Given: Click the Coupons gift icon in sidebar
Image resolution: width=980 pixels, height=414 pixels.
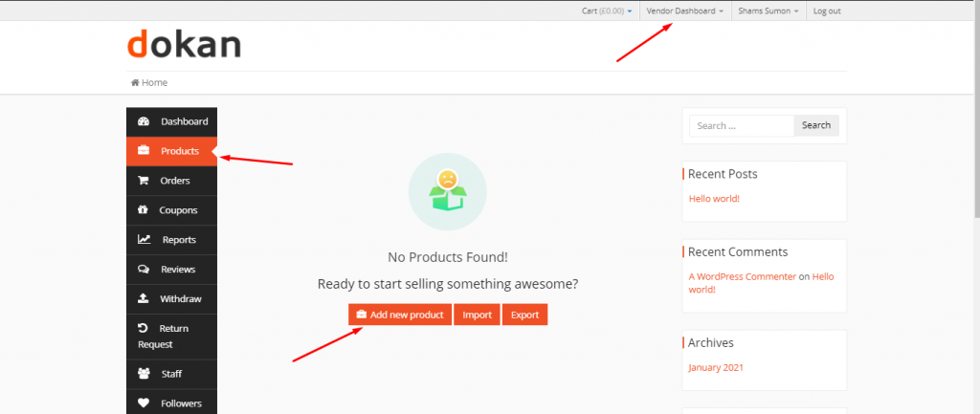Looking at the screenshot, I should 143,209.
